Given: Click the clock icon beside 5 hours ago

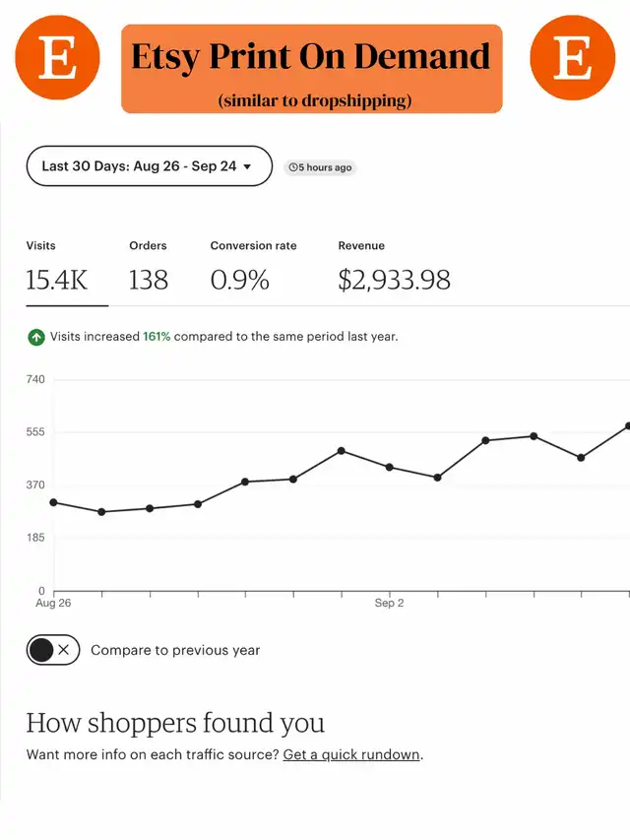Looking at the screenshot, I should tap(293, 167).
